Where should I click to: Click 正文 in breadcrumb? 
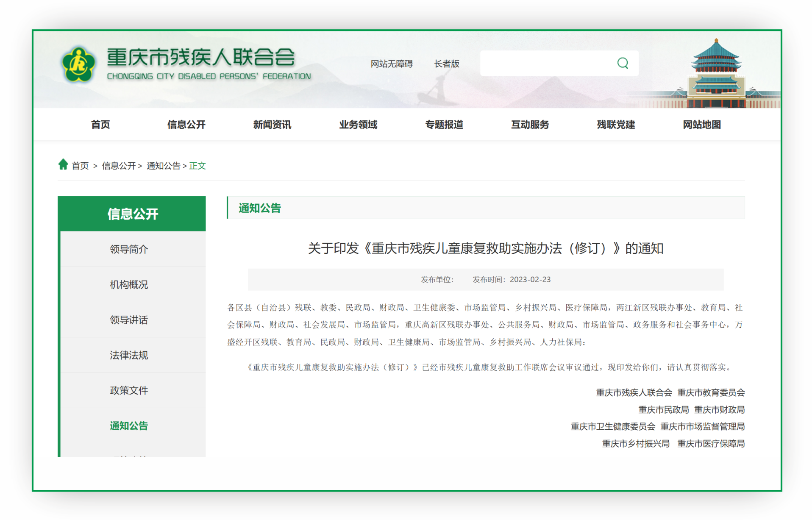pyautogui.click(x=197, y=166)
